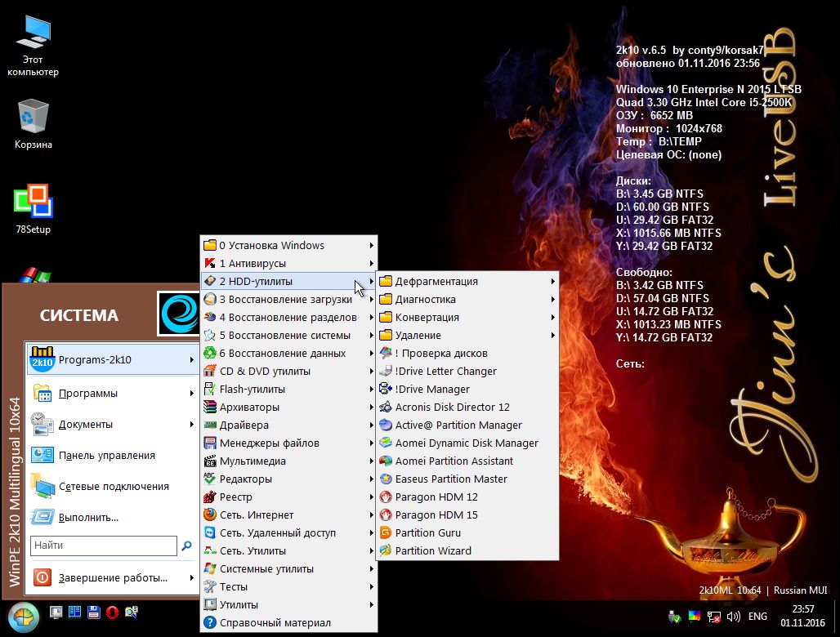
Task: Click the Opera icon in taskbar
Action: 112,612
